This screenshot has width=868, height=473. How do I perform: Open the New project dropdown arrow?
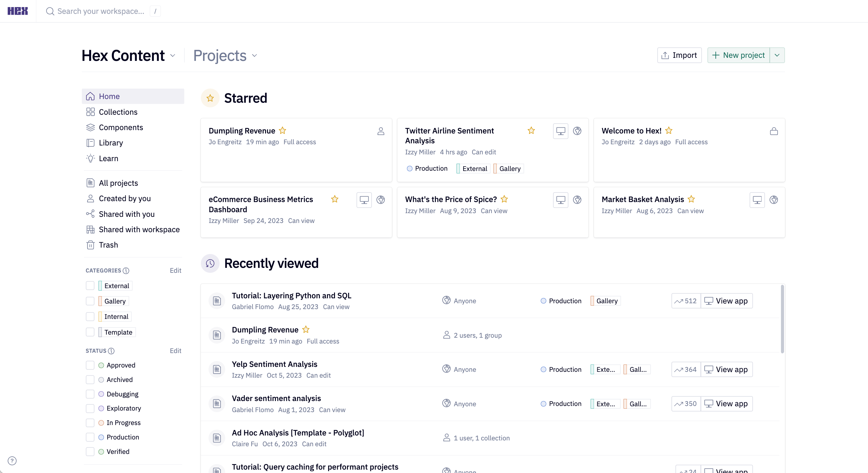(x=778, y=55)
